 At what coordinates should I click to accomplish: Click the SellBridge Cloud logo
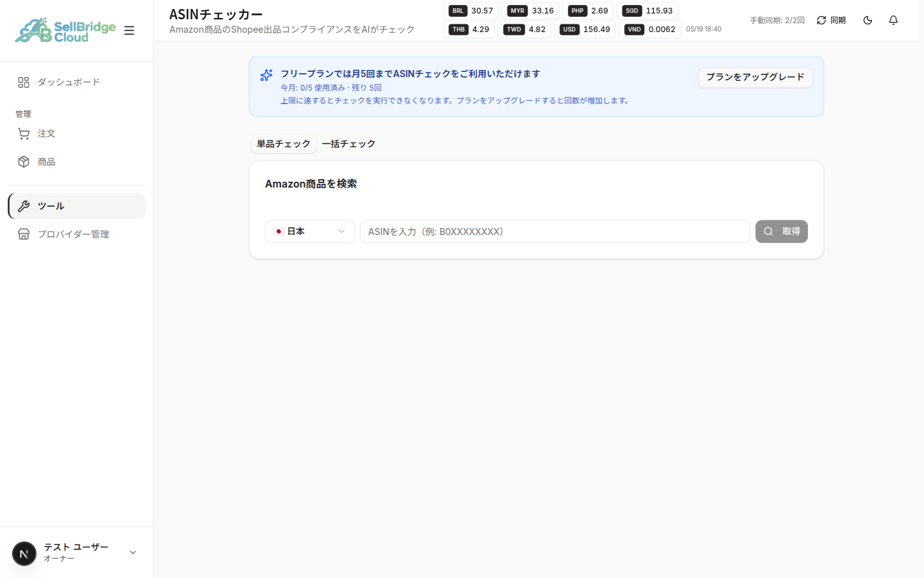coord(65,30)
